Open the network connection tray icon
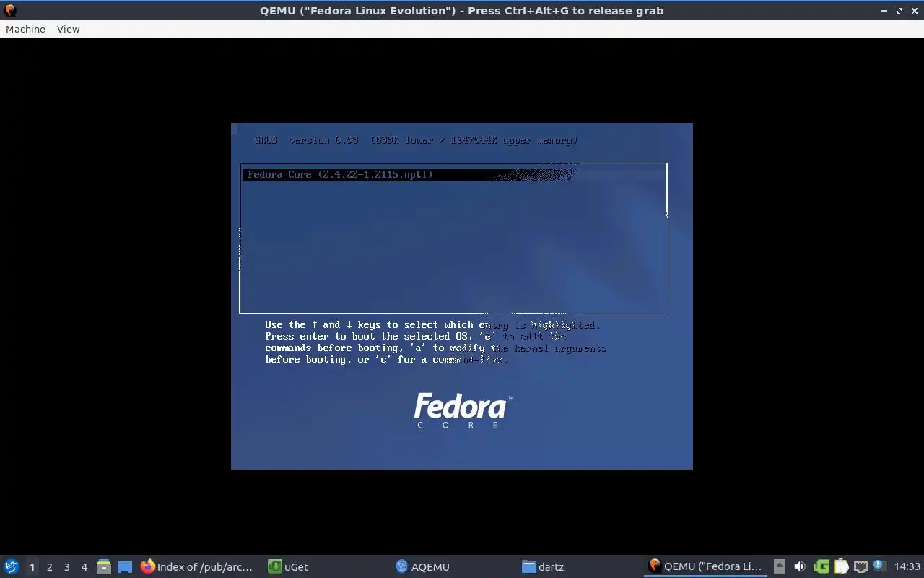 (860, 566)
